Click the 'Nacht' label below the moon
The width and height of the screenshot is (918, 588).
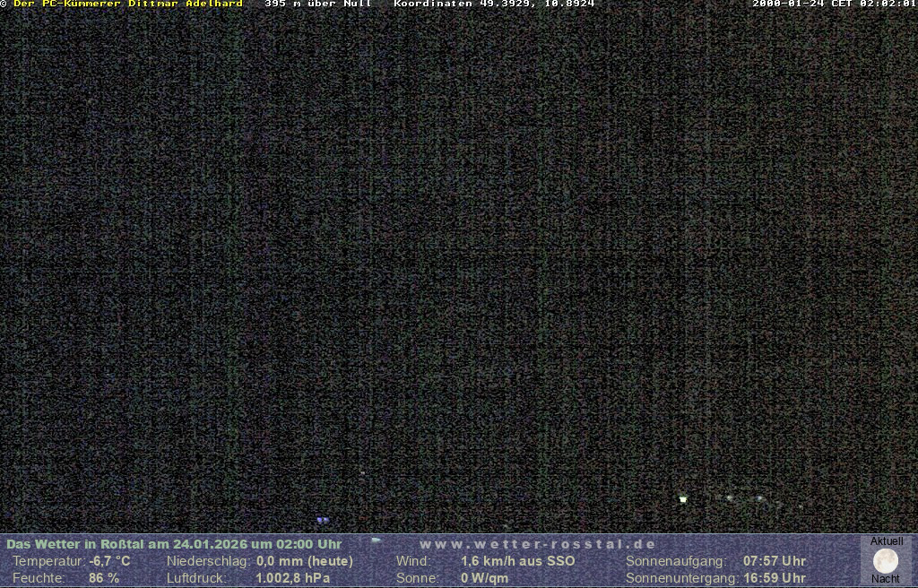(886, 579)
